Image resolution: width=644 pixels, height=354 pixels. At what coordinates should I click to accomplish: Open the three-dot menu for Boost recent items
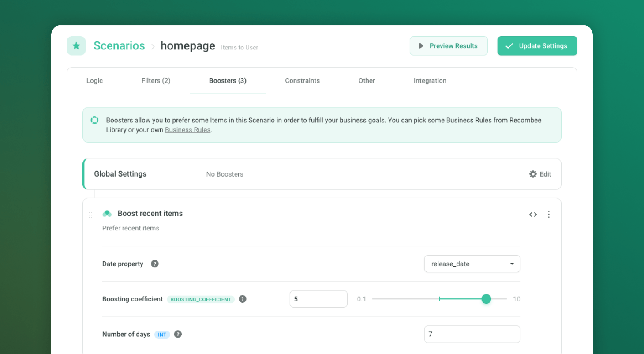[x=549, y=215]
